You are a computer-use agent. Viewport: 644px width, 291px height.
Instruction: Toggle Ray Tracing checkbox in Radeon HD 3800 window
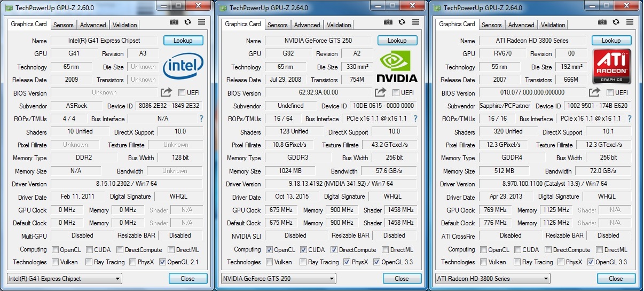(517, 262)
